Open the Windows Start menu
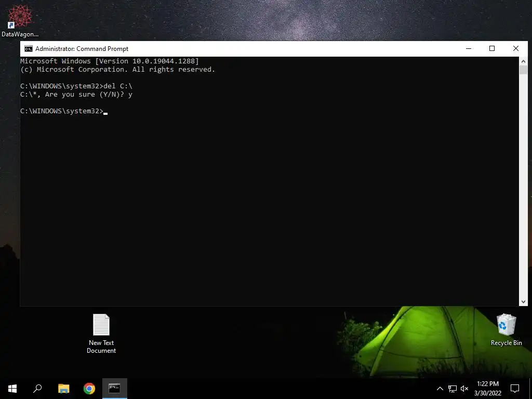 (x=12, y=389)
